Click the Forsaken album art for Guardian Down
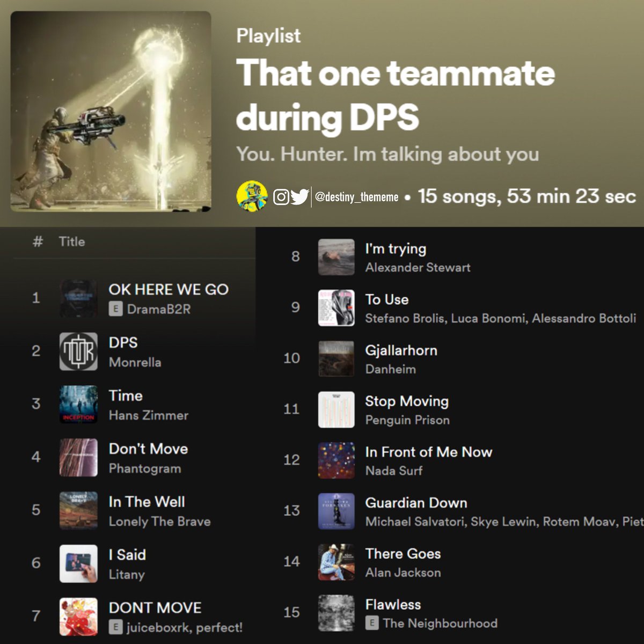 pyautogui.click(x=336, y=511)
